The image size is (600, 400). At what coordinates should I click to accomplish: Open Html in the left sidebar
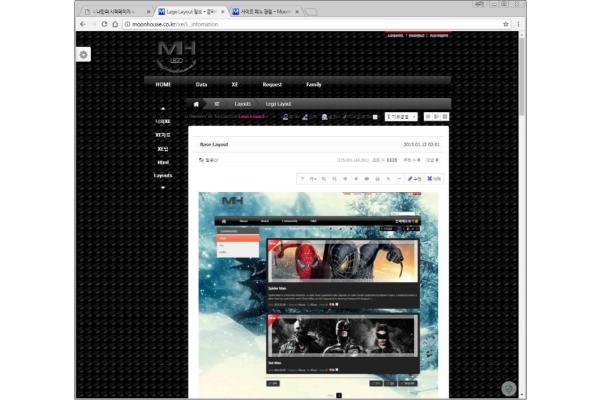pyautogui.click(x=163, y=162)
